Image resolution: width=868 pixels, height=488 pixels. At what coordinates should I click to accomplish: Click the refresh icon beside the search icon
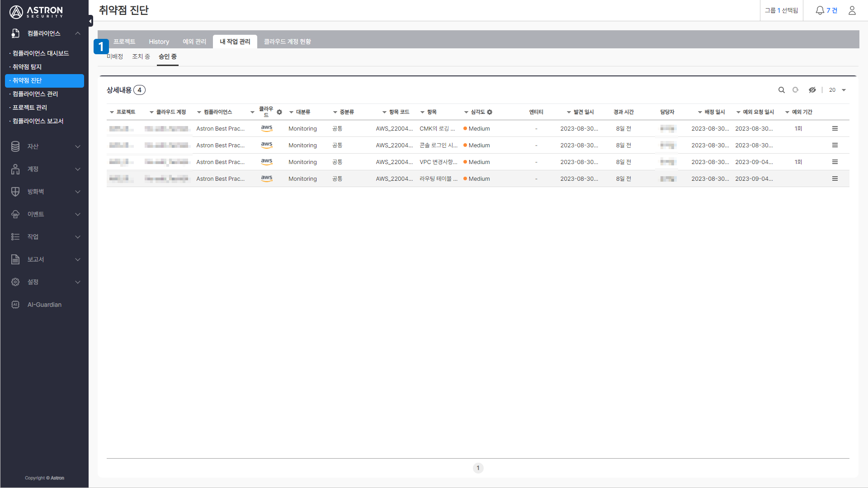(795, 90)
